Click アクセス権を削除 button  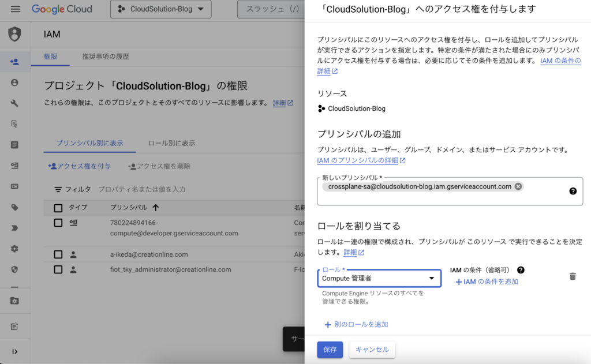(159, 166)
